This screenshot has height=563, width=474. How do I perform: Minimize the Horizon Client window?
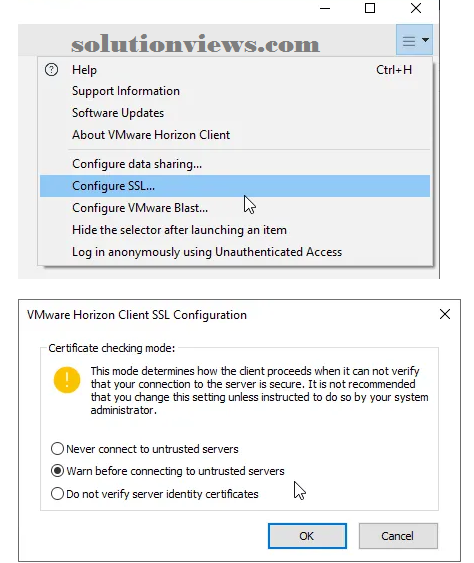point(325,8)
